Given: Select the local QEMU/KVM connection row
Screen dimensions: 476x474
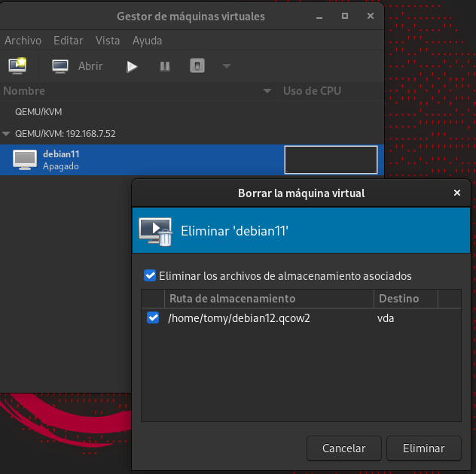Looking at the screenshot, I should pos(38,111).
